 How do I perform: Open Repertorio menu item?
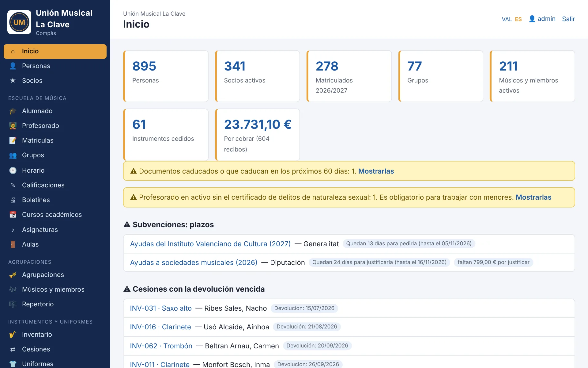(55, 304)
